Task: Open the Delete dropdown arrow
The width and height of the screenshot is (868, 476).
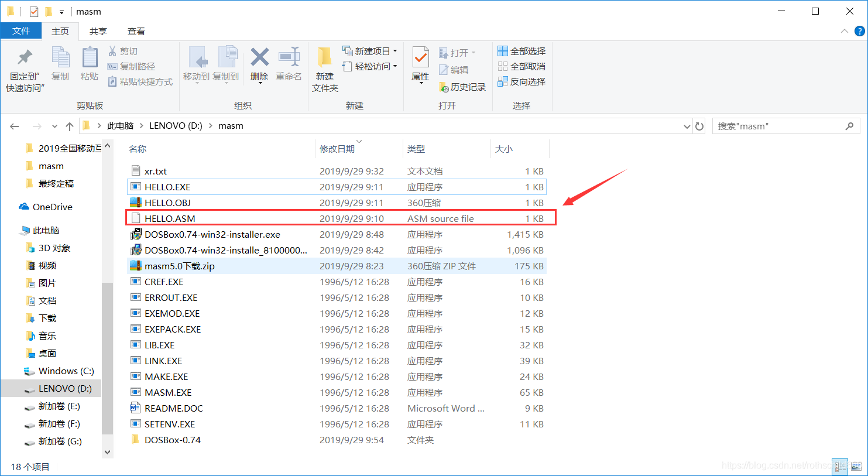Action: (x=259, y=83)
